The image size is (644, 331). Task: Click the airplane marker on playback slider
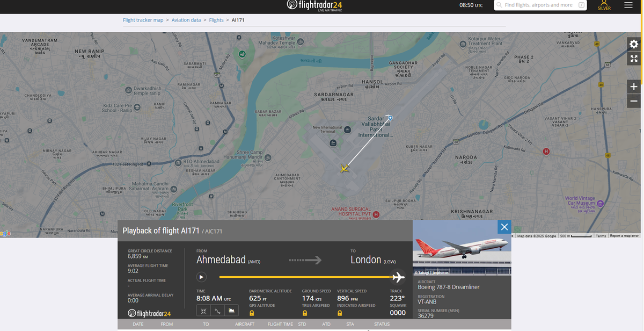tap(398, 277)
